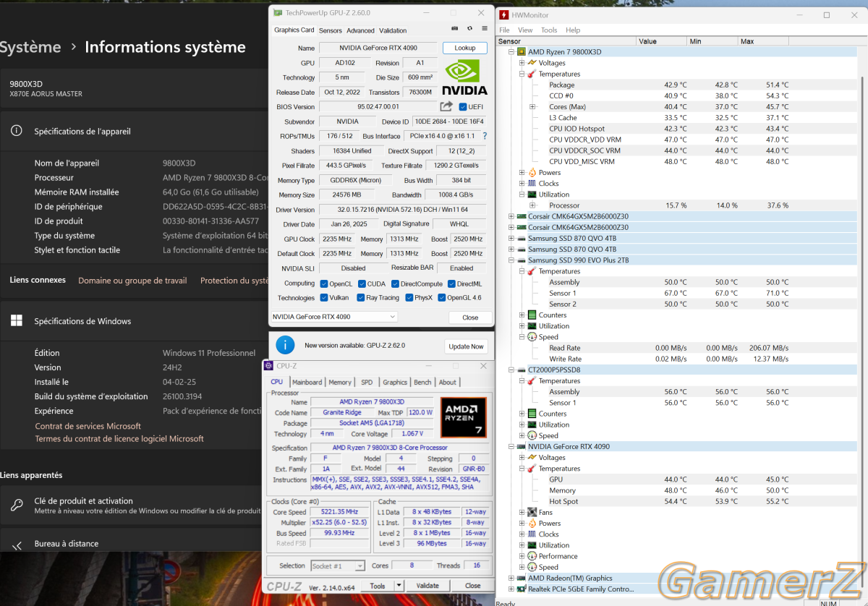Viewport: 868px width, 606px height.
Task: Go back to Système in the breadcrumb
Action: (x=30, y=47)
